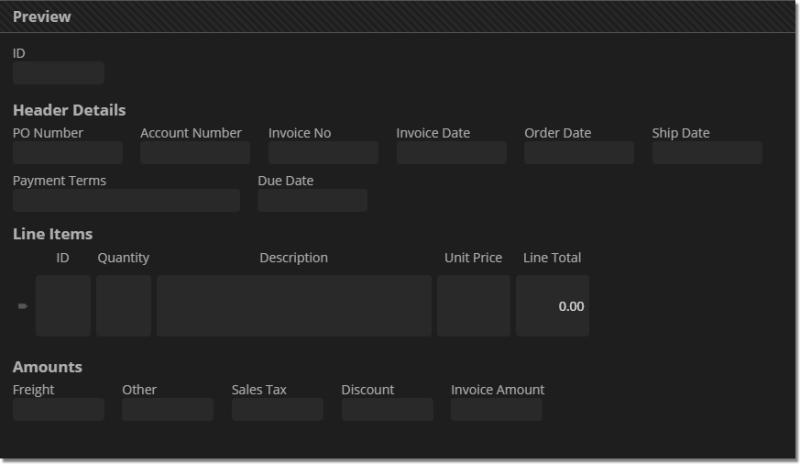Click the line item ID cell

point(63,306)
